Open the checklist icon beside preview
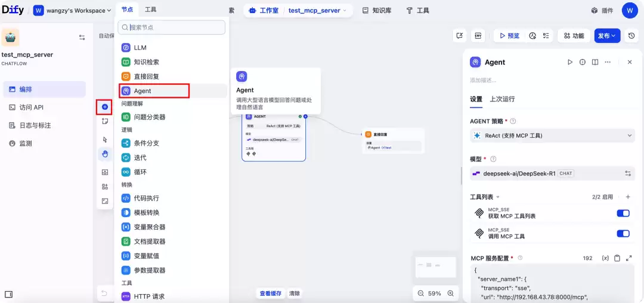This screenshot has width=644, height=303. pyautogui.click(x=546, y=36)
